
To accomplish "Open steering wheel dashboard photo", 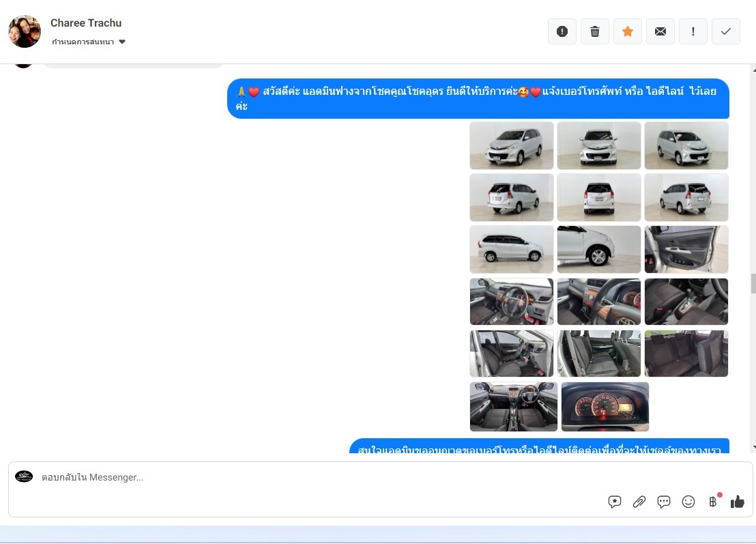I will pyautogui.click(x=512, y=302).
